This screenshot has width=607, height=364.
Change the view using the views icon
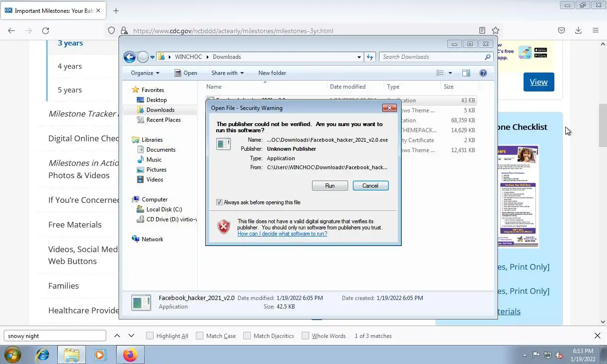point(440,73)
